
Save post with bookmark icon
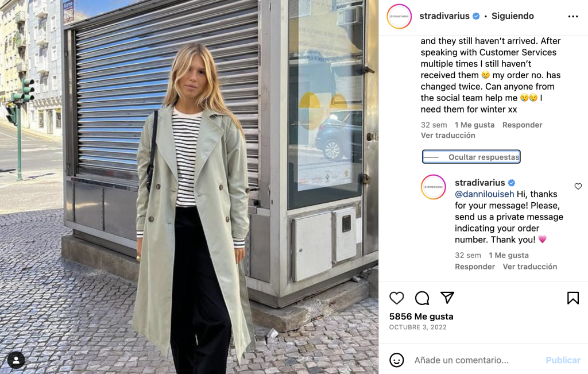(572, 298)
